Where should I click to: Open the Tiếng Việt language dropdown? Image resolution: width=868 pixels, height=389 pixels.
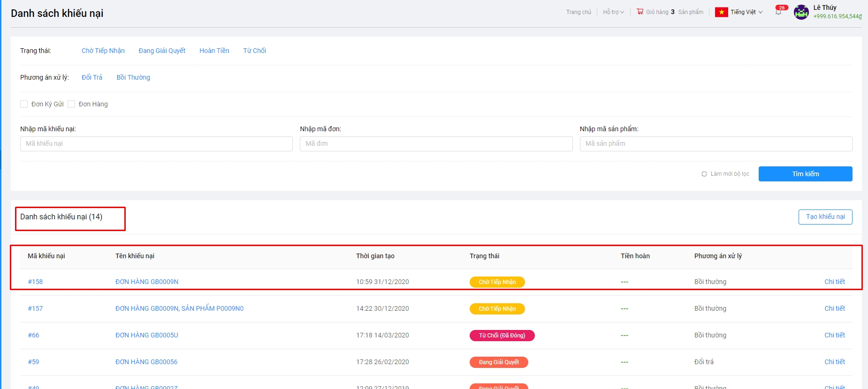(746, 12)
